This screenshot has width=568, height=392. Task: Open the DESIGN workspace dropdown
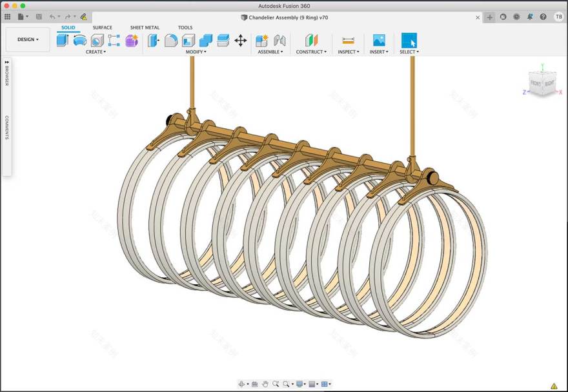(x=28, y=39)
